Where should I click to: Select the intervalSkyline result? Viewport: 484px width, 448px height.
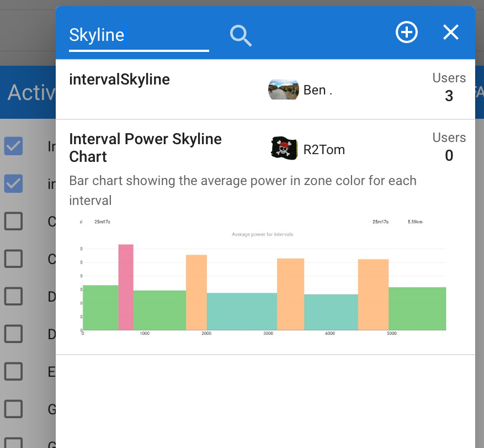[119, 80]
